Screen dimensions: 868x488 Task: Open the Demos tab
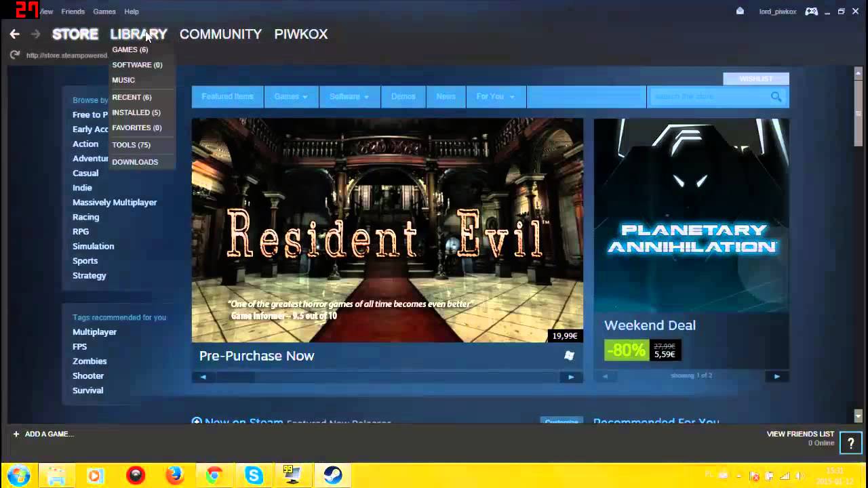(x=403, y=97)
